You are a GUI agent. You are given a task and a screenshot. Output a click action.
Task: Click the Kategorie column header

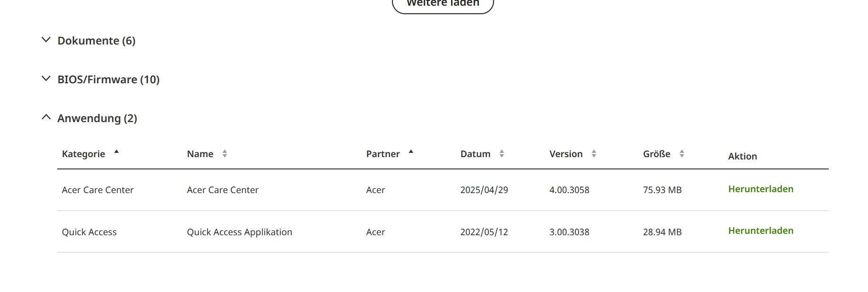(x=84, y=154)
